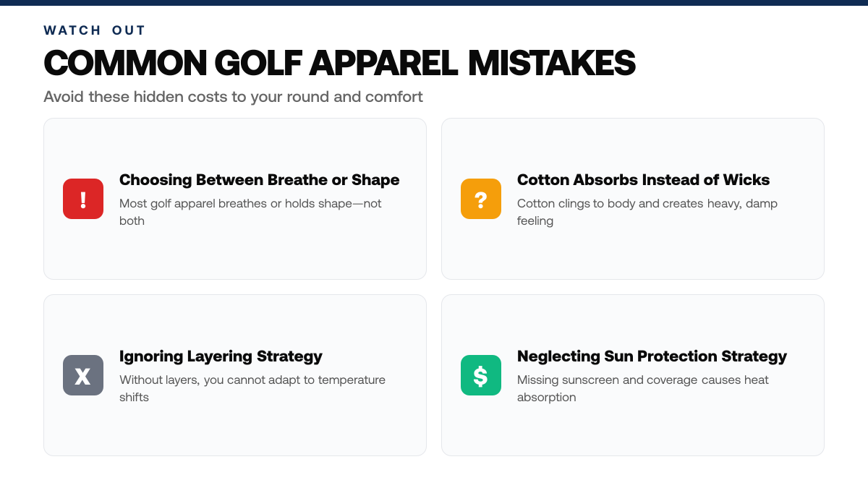This screenshot has height=488, width=868.
Task: Click the 'Cotton clings to body' description
Action: (647, 212)
